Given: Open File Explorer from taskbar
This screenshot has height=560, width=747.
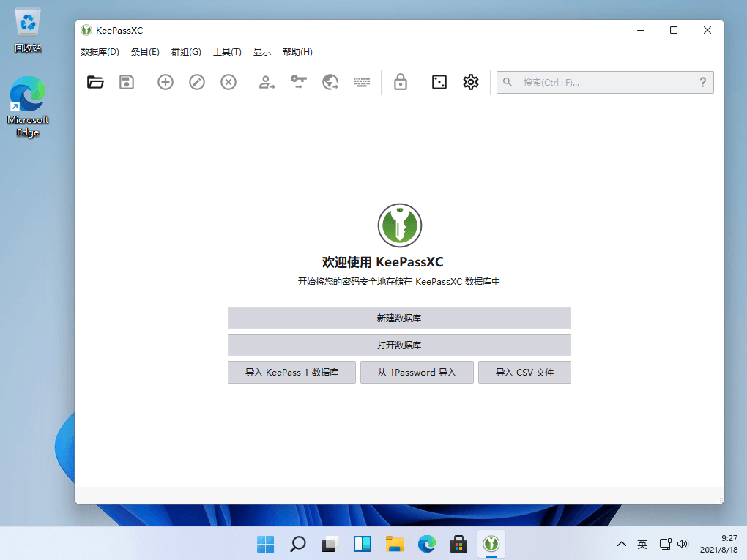Looking at the screenshot, I should [395, 544].
